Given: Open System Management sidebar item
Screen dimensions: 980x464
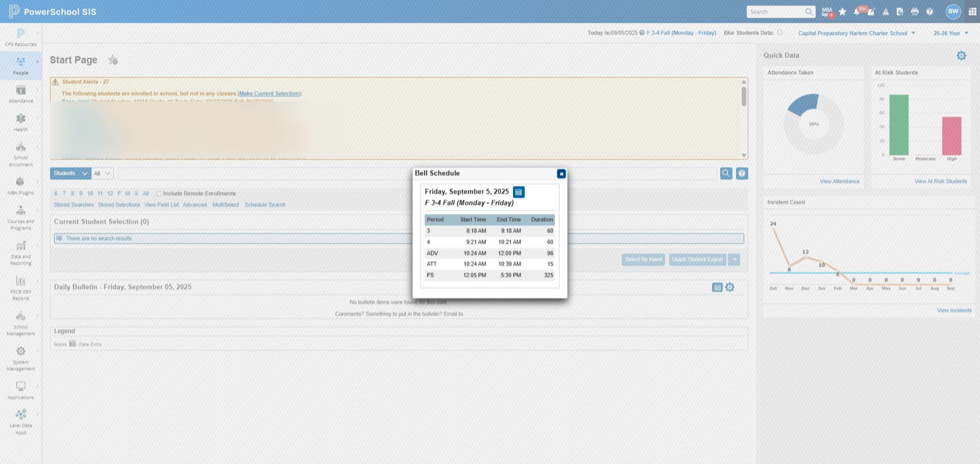Looking at the screenshot, I should pos(20,358).
